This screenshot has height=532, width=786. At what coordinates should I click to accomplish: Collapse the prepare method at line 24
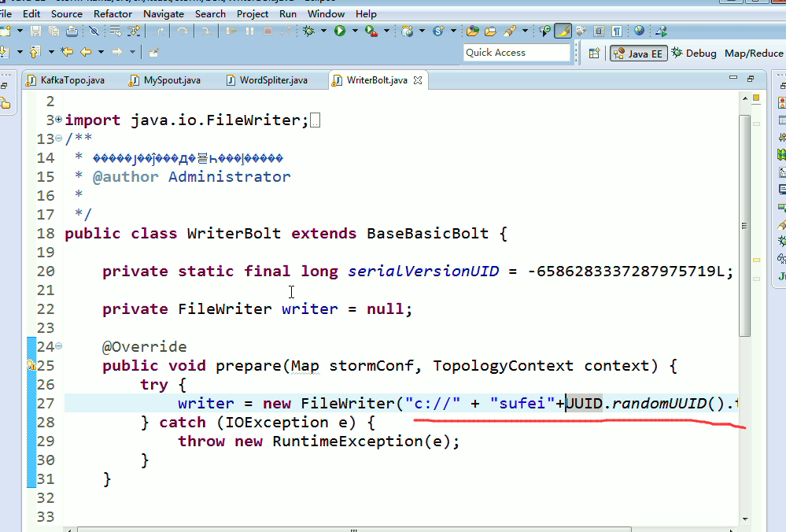59,346
